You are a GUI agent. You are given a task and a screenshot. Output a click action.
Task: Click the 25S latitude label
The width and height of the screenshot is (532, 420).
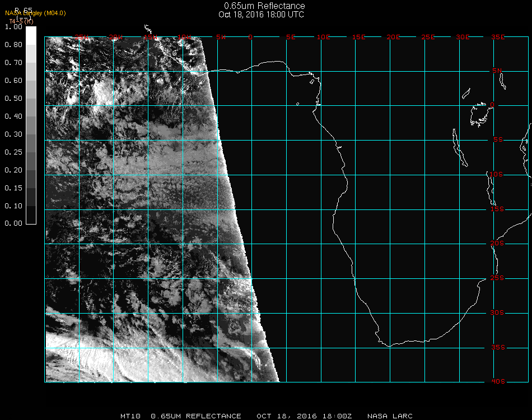pos(497,278)
